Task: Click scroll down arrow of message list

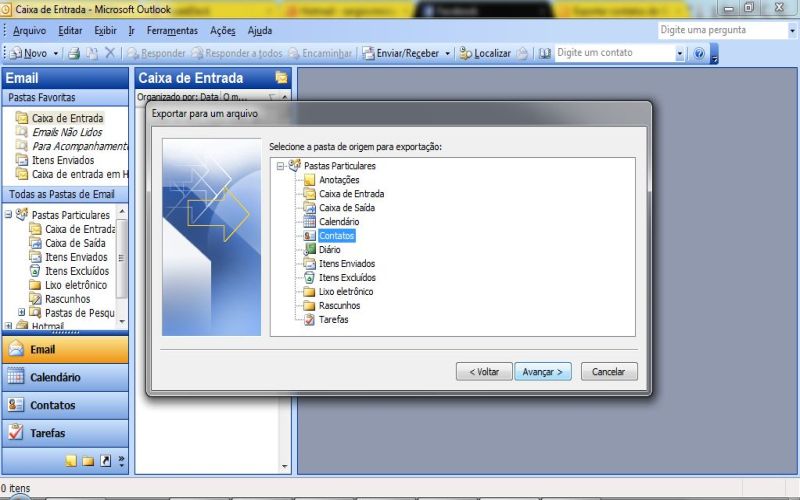Action: tap(284, 466)
